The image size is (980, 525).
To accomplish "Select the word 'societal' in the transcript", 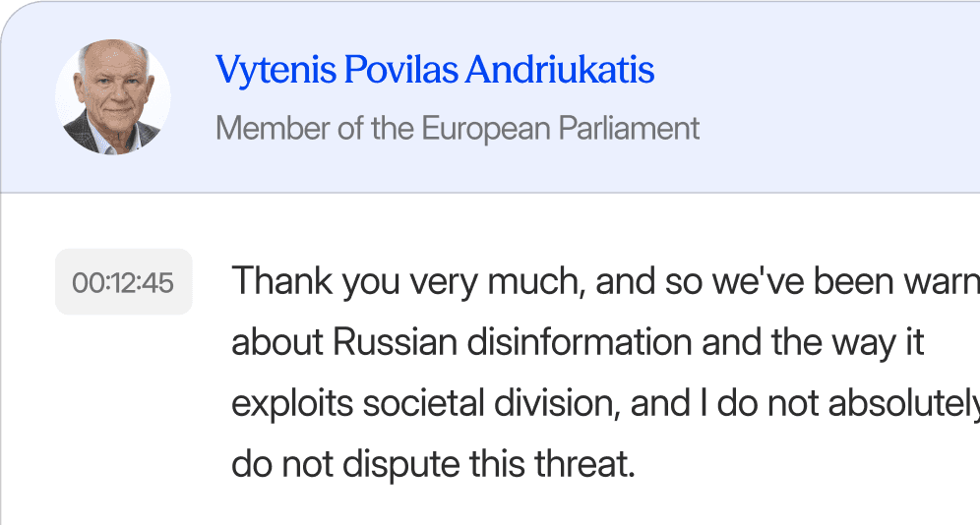I will [424, 403].
